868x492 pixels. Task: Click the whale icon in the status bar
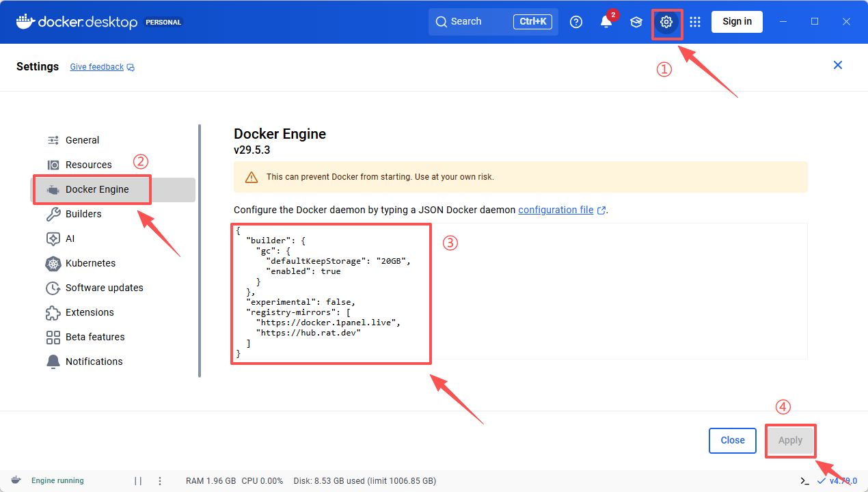16,480
